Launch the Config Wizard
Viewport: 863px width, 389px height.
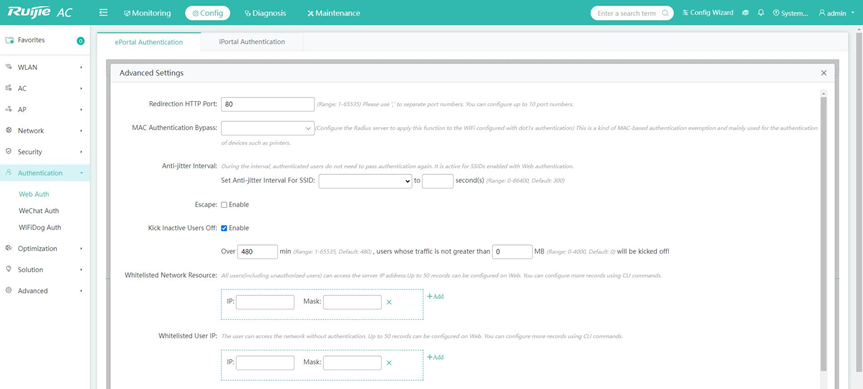[708, 13]
